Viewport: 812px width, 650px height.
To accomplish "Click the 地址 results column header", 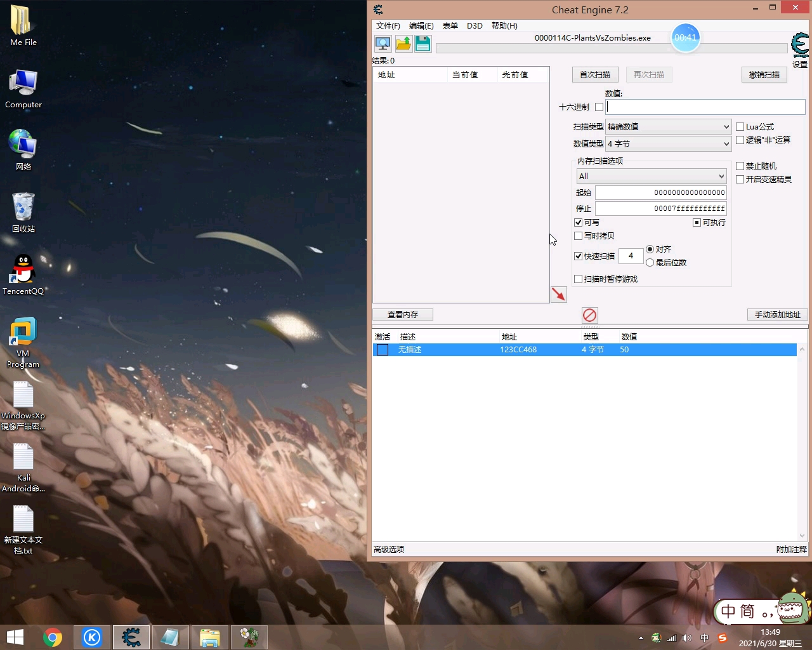I will tap(410, 75).
